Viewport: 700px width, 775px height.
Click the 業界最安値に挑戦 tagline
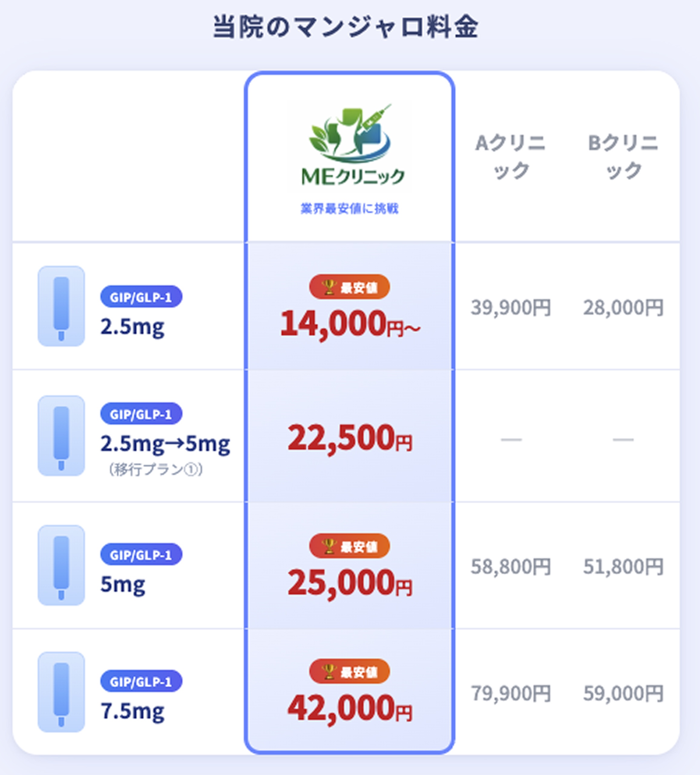tap(350, 209)
